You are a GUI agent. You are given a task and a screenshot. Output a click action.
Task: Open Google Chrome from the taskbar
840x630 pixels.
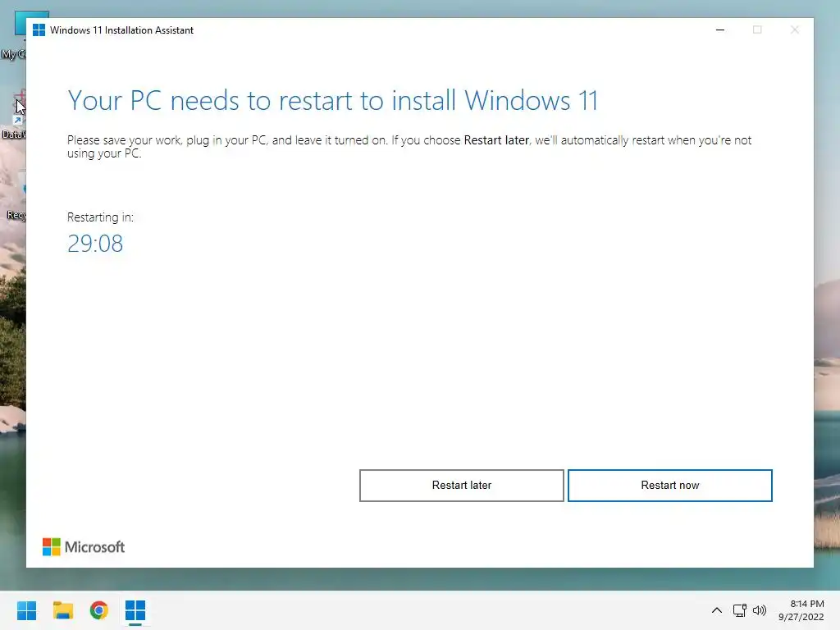click(x=98, y=610)
